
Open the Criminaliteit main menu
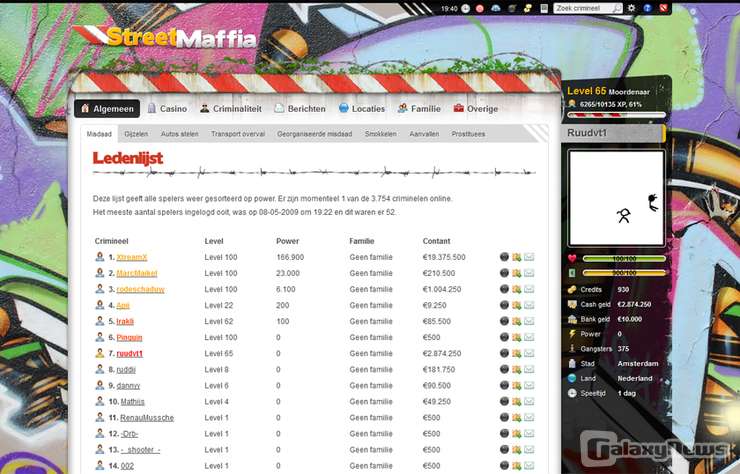[230, 109]
